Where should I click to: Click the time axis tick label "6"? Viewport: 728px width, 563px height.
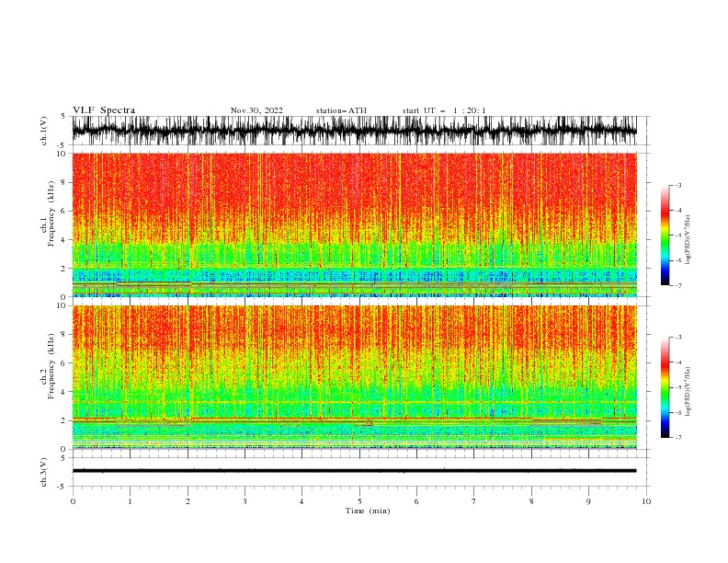[416, 501]
